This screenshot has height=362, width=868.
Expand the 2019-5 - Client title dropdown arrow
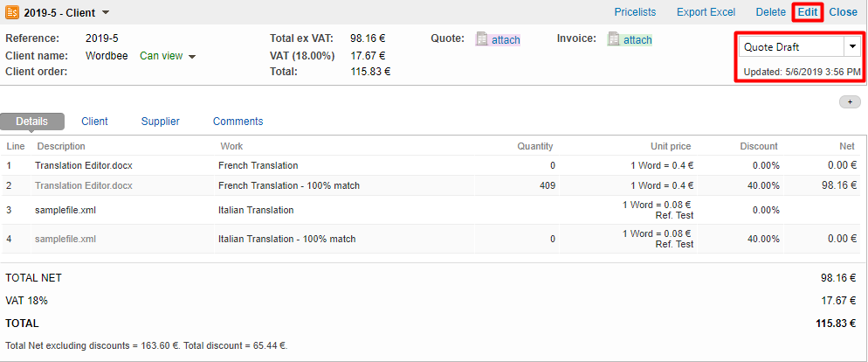pyautogui.click(x=106, y=13)
